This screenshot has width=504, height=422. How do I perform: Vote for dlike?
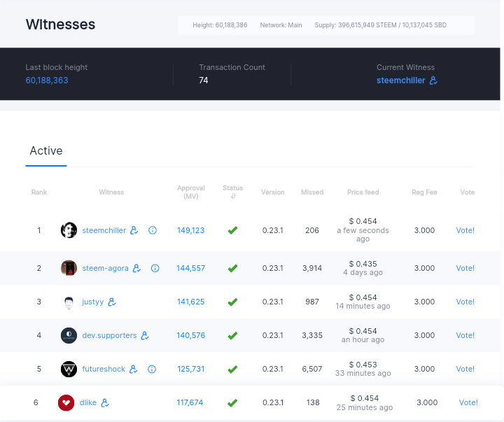pyautogui.click(x=468, y=402)
